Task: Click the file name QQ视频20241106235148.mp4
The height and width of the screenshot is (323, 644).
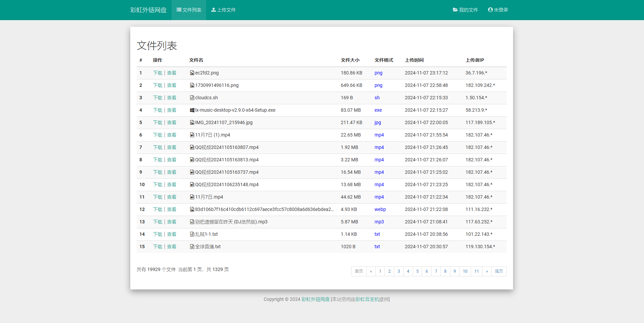Action: 227,184
